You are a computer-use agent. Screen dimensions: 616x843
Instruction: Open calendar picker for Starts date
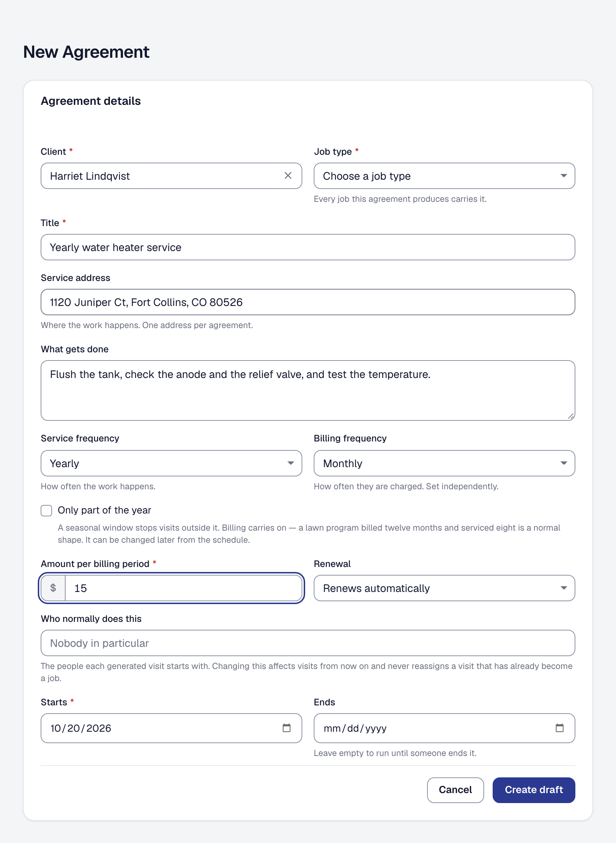286,728
